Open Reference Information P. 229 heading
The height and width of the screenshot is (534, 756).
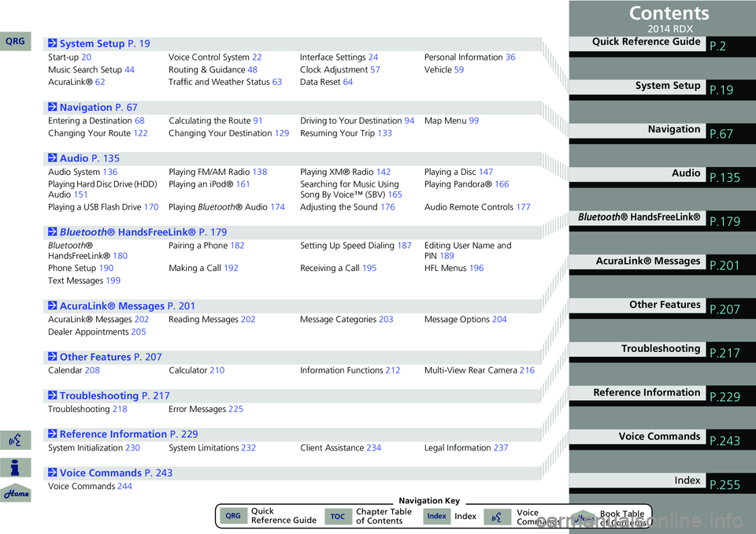coord(128,434)
